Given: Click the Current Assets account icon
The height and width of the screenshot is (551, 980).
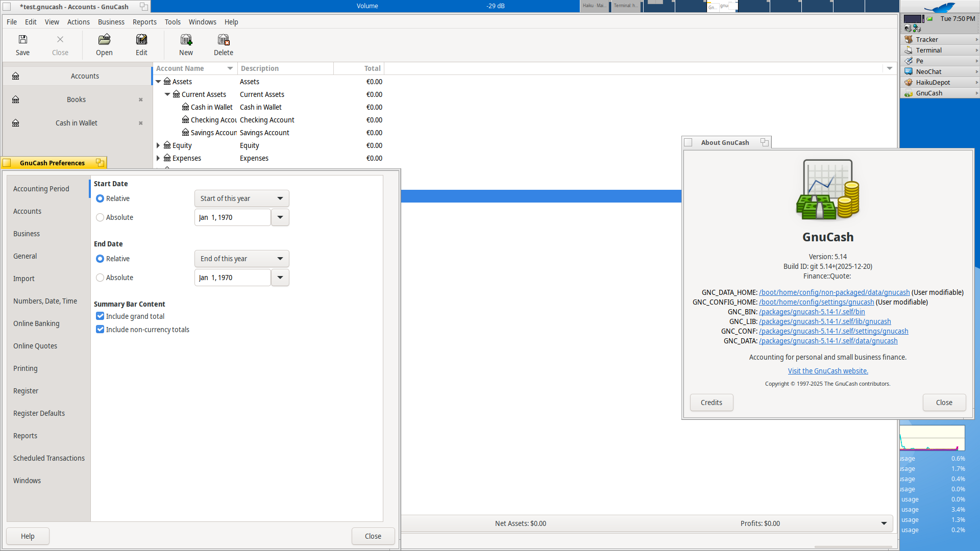Looking at the screenshot, I should pos(176,94).
